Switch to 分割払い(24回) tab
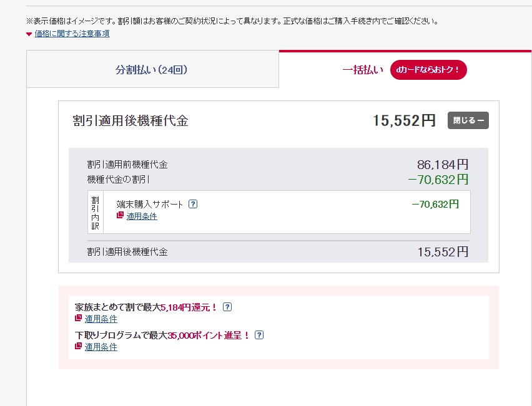The height and width of the screenshot is (406, 532). (x=152, y=70)
